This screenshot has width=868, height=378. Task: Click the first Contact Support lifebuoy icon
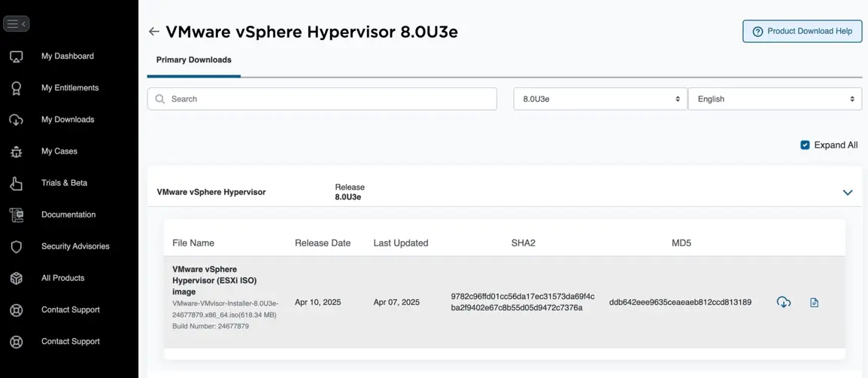(17, 309)
